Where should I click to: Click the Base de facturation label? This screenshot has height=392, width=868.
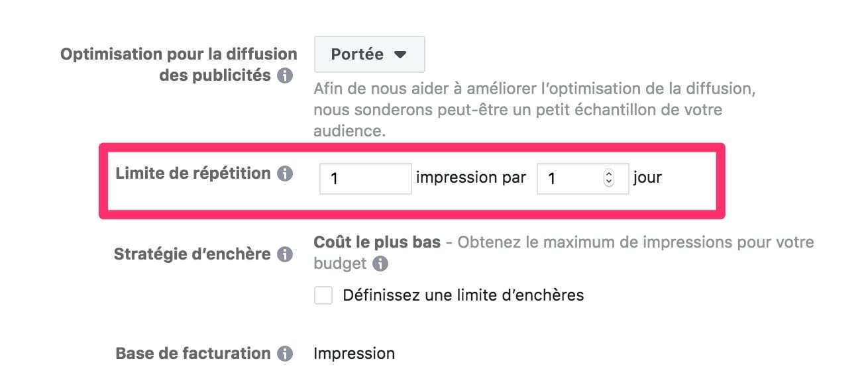point(193,354)
